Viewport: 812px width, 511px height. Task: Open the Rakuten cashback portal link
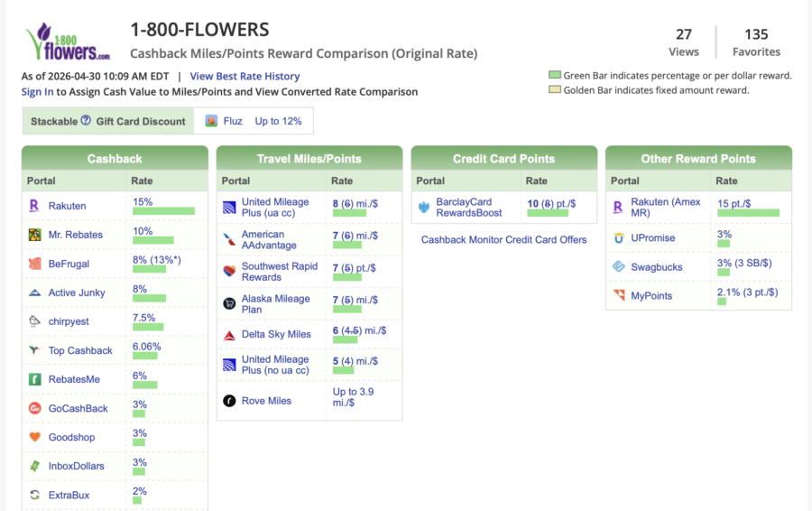68,206
